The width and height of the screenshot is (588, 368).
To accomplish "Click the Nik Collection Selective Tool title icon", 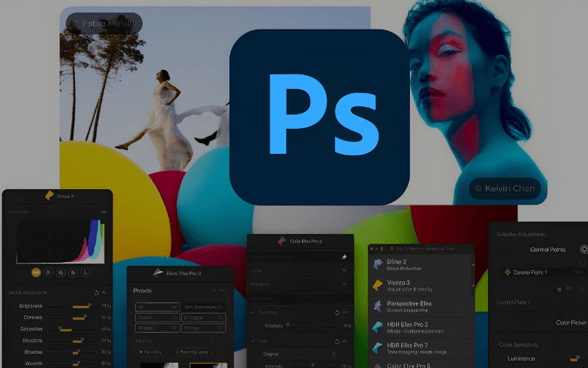I will [x=392, y=249].
